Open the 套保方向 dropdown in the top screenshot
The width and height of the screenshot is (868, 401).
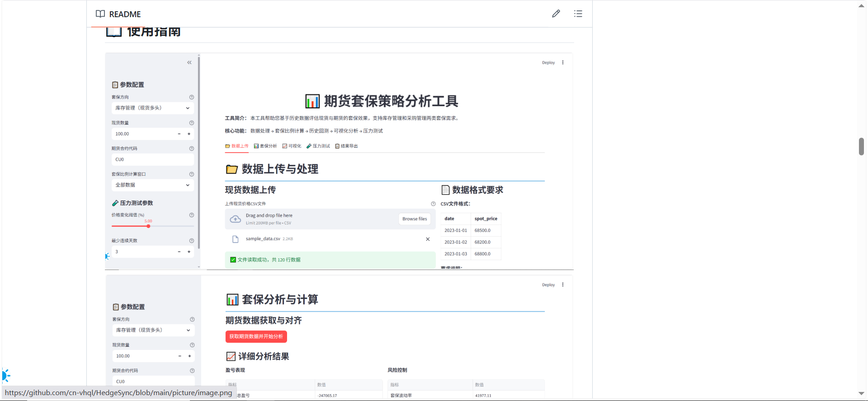tap(152, 108)
